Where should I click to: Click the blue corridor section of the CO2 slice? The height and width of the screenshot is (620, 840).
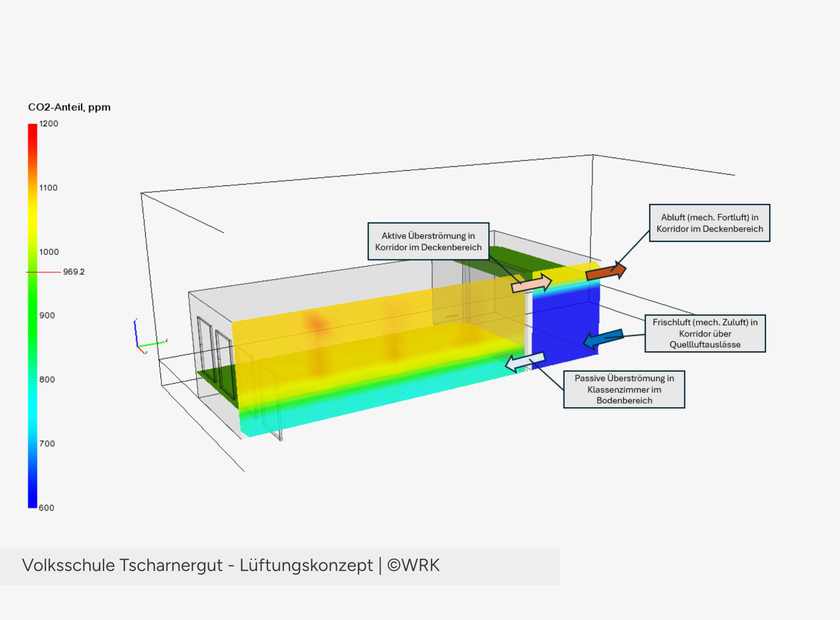click(565, 326)
